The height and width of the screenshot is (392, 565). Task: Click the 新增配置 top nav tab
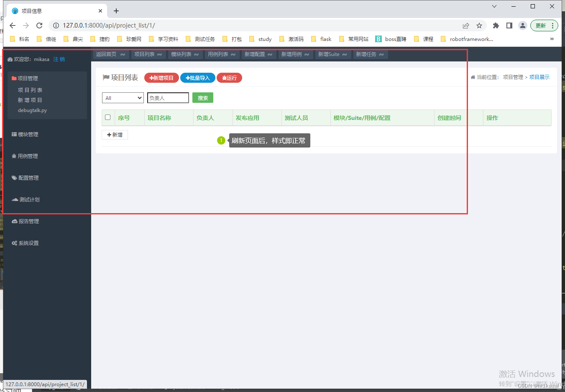coord(258,54)
